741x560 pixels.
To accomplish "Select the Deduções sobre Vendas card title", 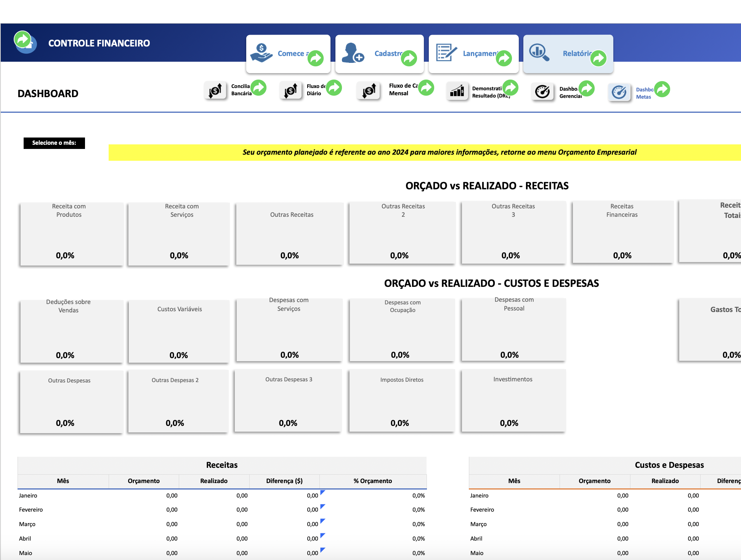I will (68, 306).
